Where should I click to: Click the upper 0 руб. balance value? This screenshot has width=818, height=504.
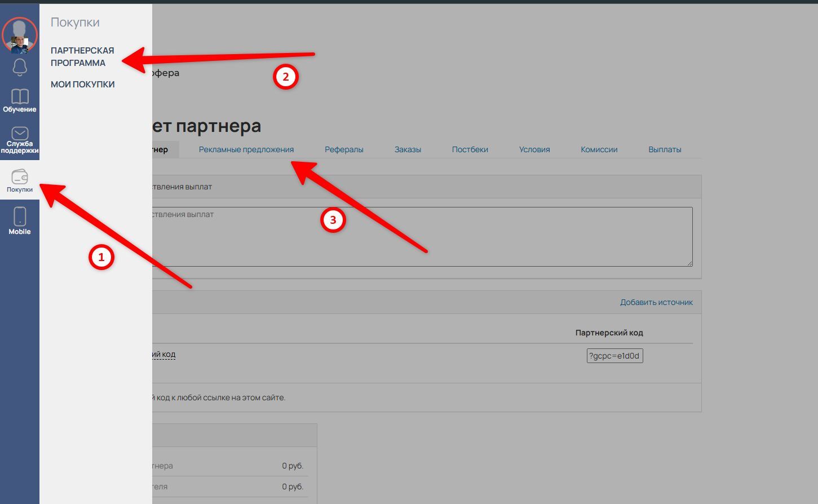coord(293,466)
